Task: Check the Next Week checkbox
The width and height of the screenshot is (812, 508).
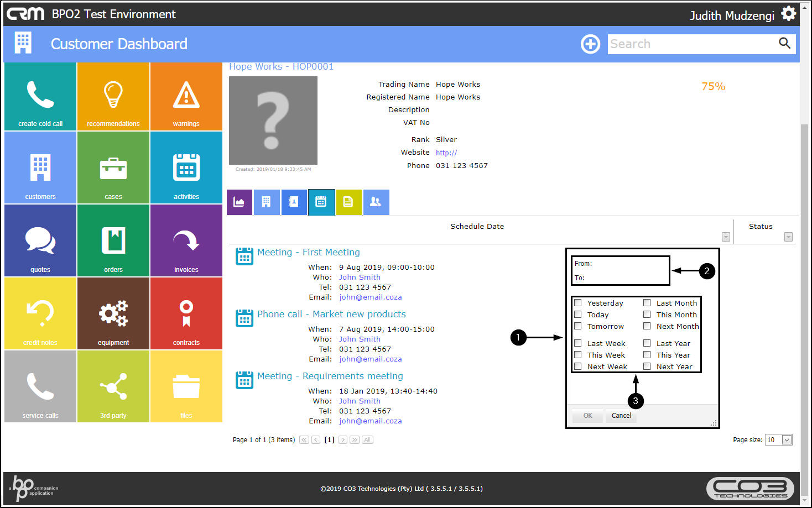Action: coord(577,366)
